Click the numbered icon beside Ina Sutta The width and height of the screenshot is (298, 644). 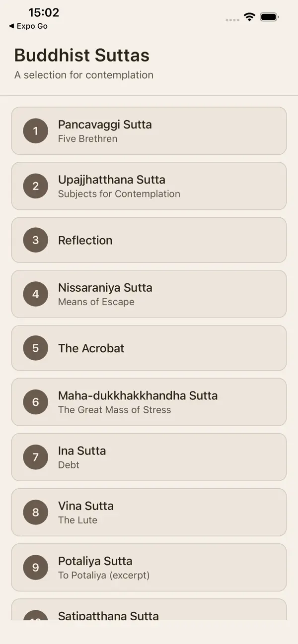click(x=35, y=457)
